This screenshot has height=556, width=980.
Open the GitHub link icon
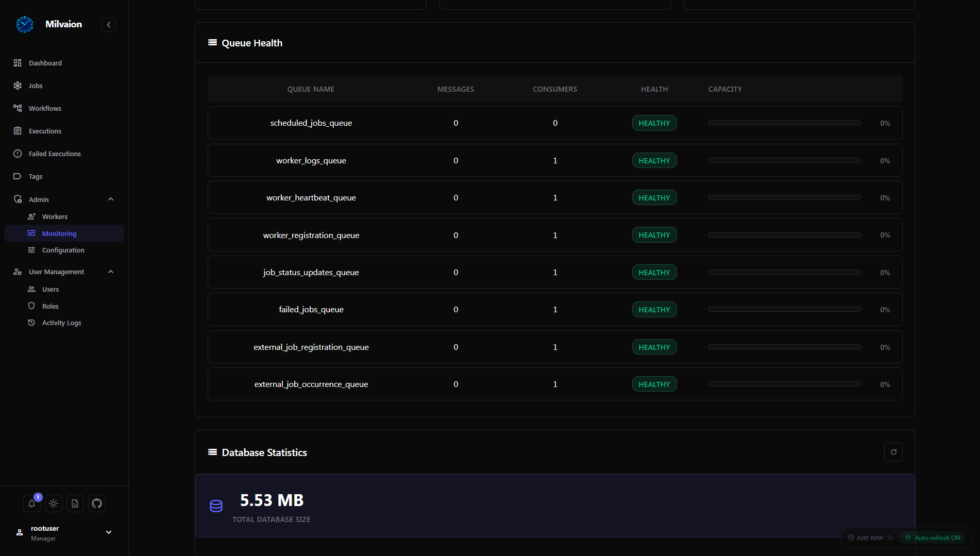97,503
